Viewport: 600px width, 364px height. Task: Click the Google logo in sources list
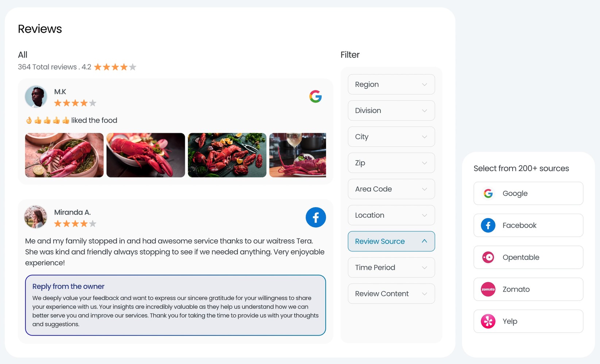tap(488, 193)
